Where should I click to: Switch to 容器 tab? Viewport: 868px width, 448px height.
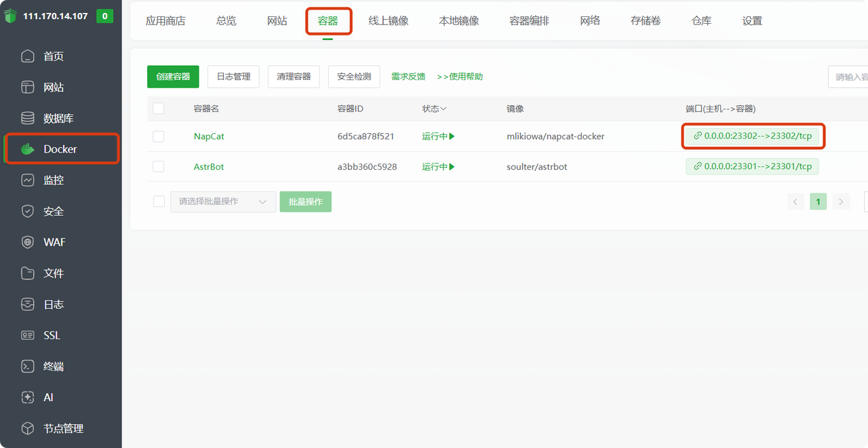coord(328,21)
